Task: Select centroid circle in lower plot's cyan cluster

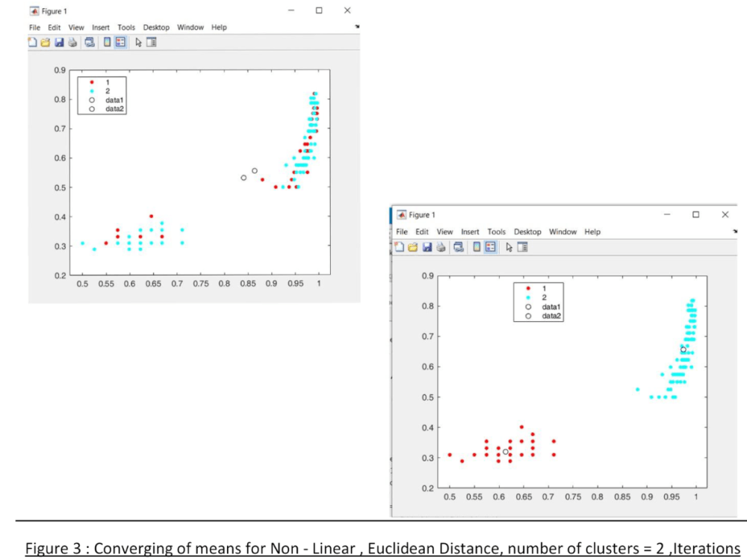Action: coord(684,349)
